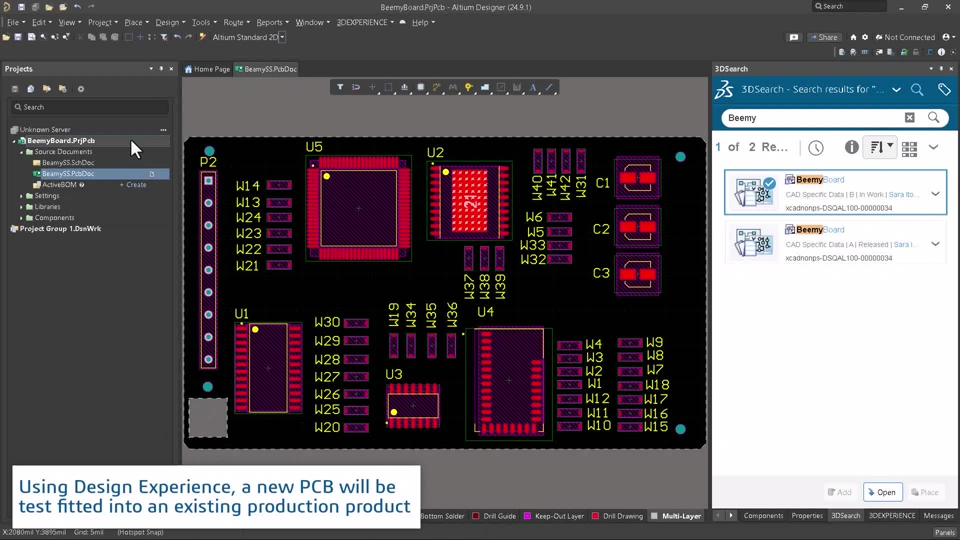Click the search magnifier inside Beemy search field
960x540 pixels.
pyautogui.click(x=933, y=118)
